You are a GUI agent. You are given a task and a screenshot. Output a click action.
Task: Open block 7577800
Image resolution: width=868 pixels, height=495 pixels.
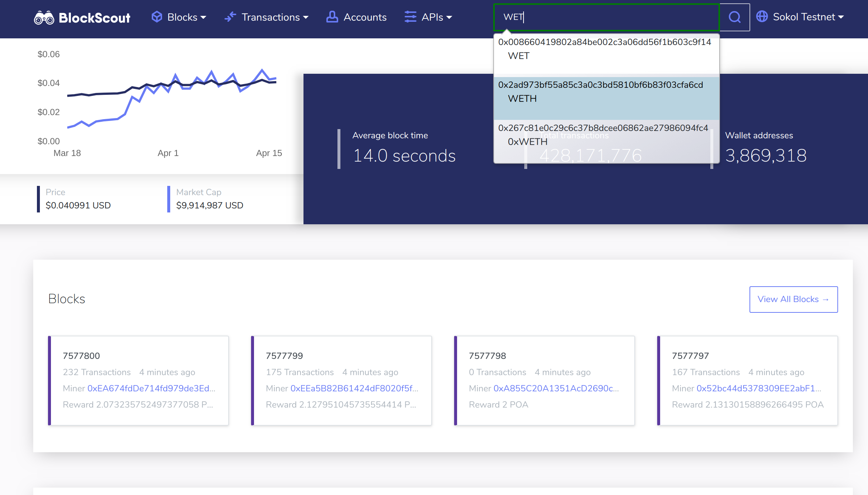click(81, 356)
